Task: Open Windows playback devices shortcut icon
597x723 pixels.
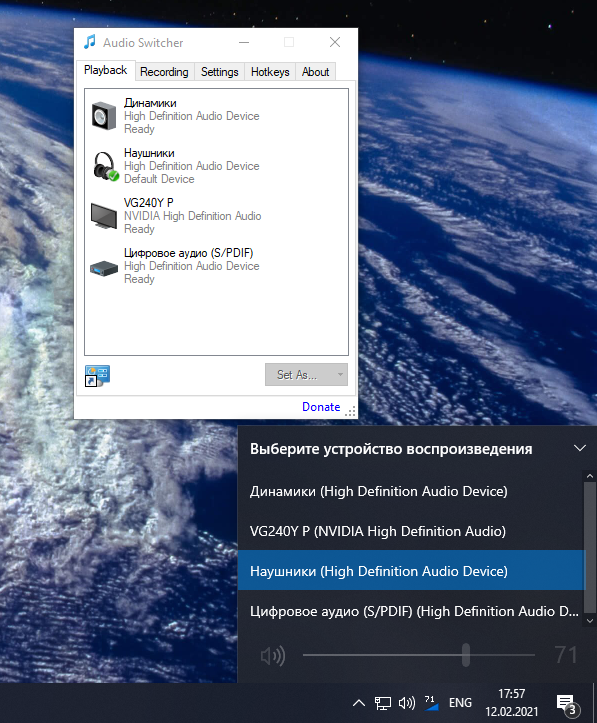Action: point(97,375)
